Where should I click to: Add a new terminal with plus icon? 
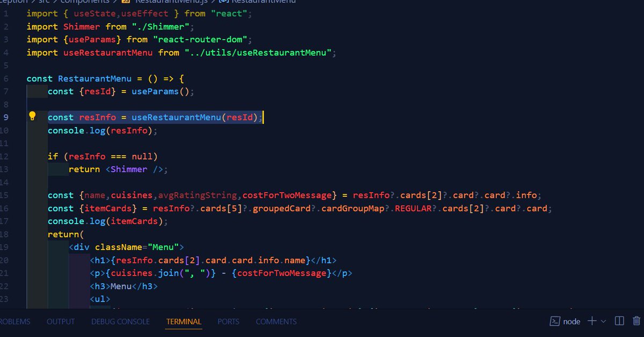pyautogui.click(x=592, y=321)
